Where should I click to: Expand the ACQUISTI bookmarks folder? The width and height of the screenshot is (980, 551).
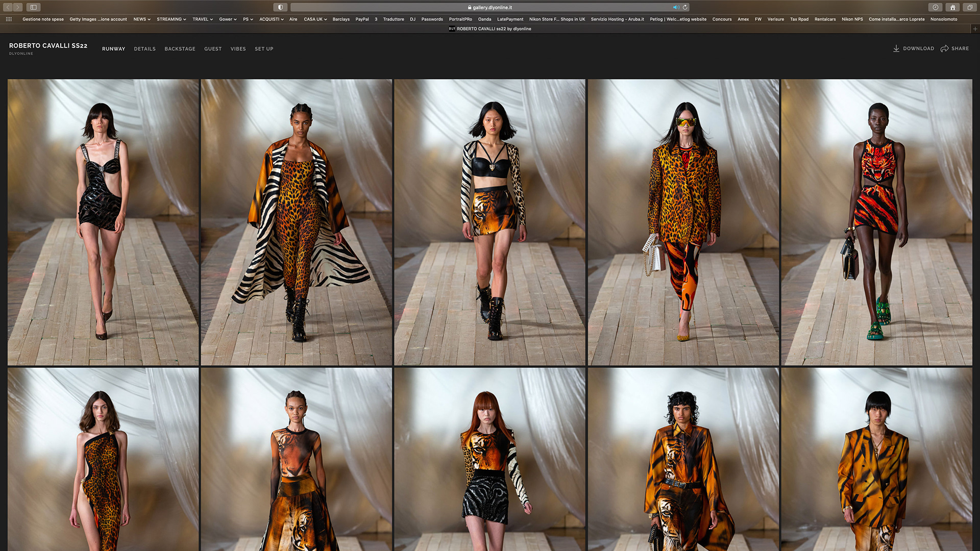pos(271,19)
